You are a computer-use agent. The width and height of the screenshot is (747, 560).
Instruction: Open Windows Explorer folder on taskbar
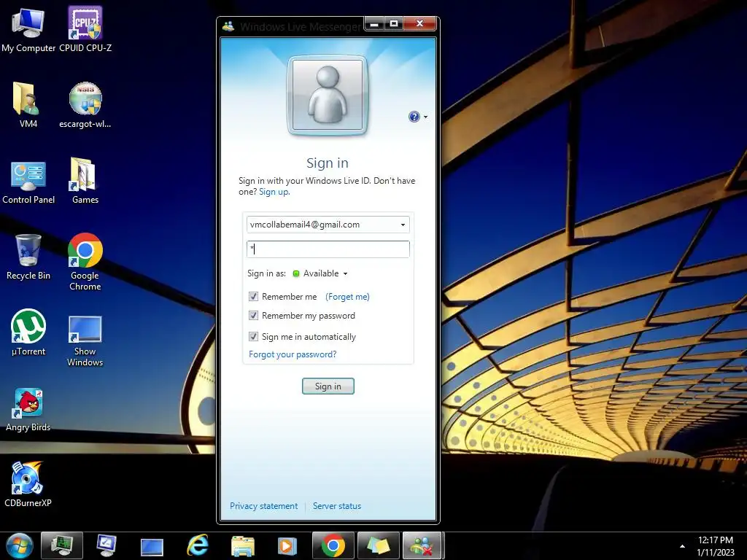(243, 545)
